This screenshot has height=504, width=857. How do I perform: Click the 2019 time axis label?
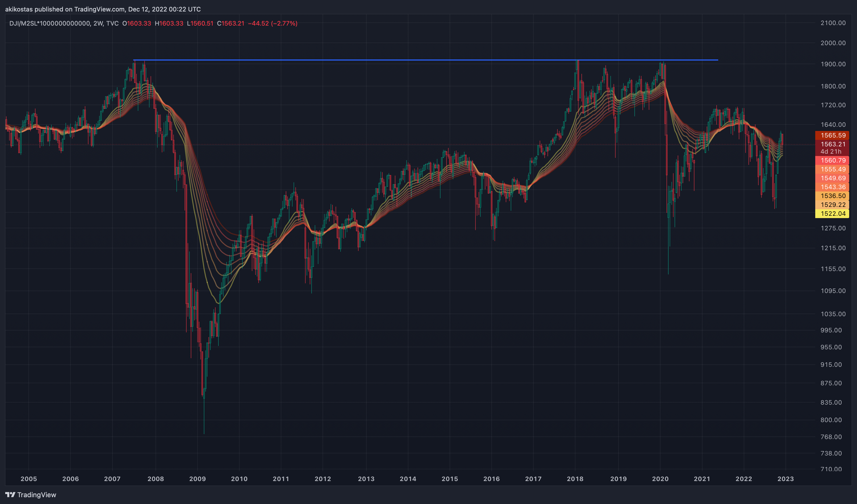[618, 479]
